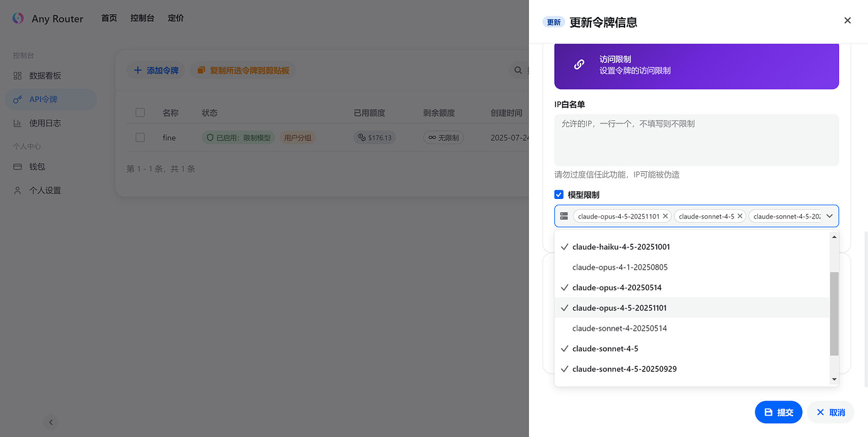Click the 已启用：限制模型 status tag
The image size is (868, 437).
coord(238,137)
